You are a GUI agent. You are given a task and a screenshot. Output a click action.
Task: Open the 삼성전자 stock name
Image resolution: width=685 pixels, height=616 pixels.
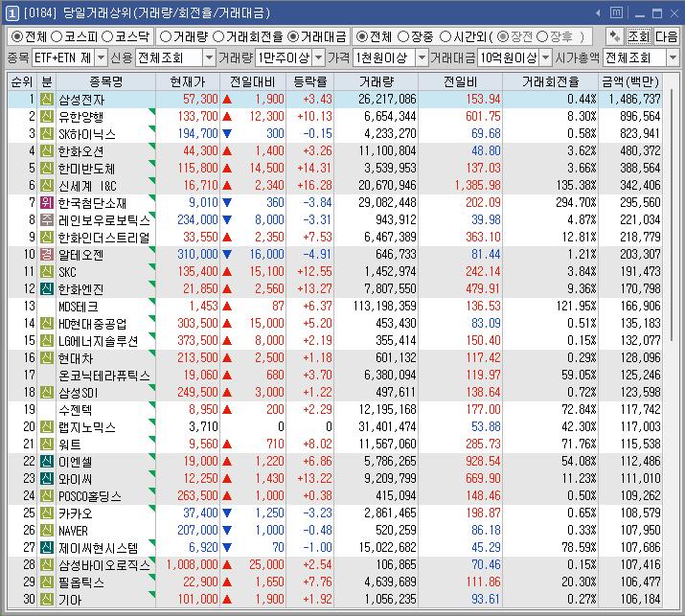(x=81, y=100)
